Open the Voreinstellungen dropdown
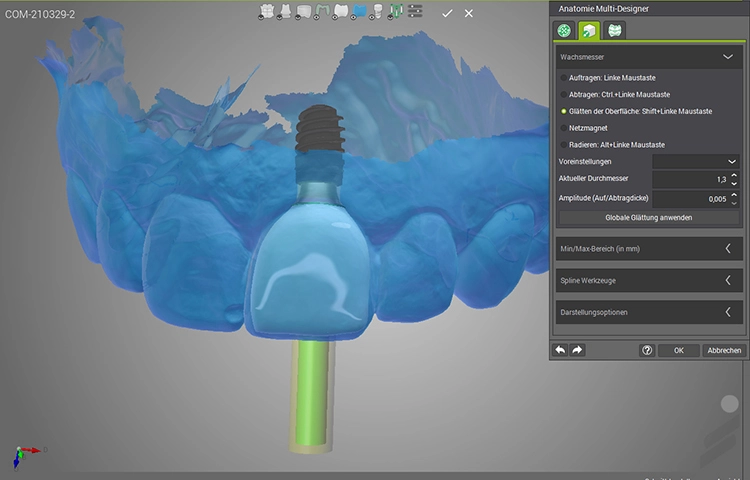The image size is (750, 480). 697,161
